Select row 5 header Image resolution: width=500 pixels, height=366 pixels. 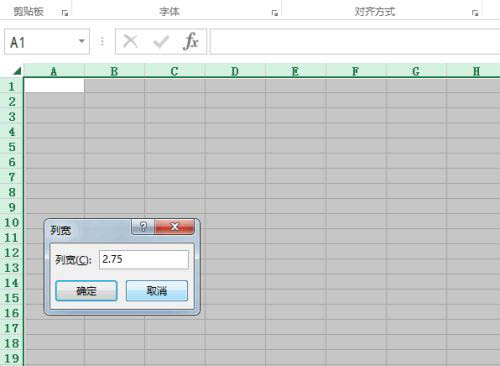tap(12, 146)
